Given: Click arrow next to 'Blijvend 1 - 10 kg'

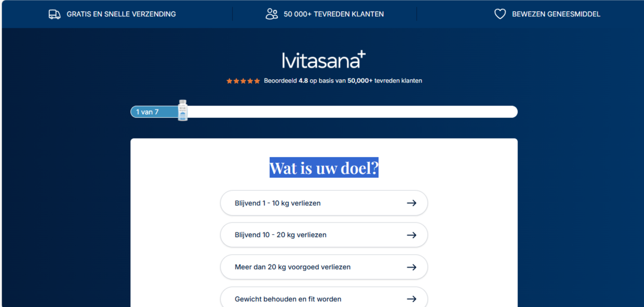Looking at the screenshot, I should [411, 203].
